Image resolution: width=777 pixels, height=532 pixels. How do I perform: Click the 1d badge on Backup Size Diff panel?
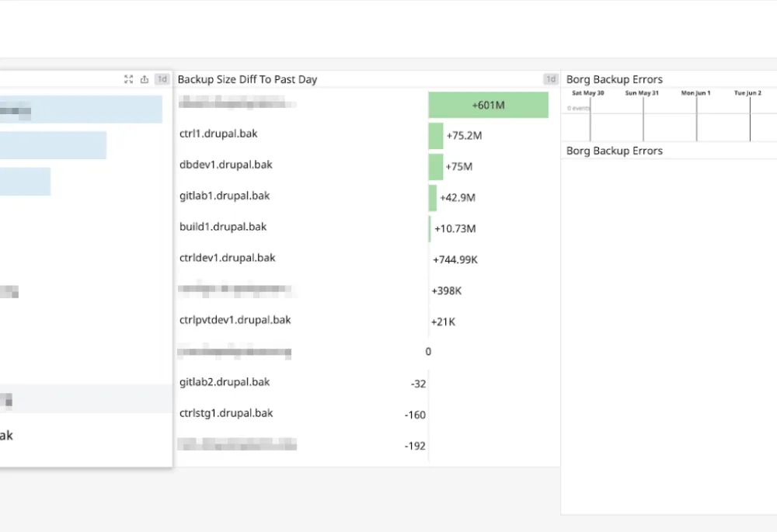tap(551, 78)
